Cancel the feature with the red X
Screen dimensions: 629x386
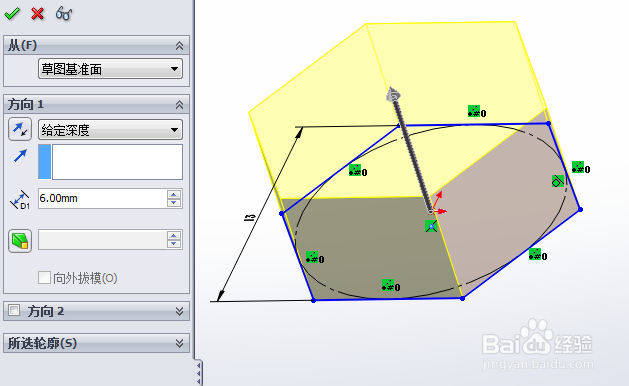[37, 14]
